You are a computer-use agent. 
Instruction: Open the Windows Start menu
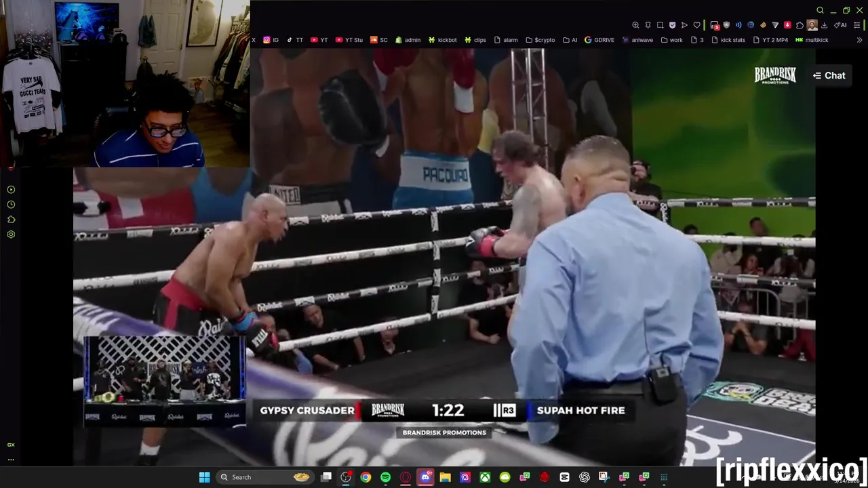(x=204, y=477)
